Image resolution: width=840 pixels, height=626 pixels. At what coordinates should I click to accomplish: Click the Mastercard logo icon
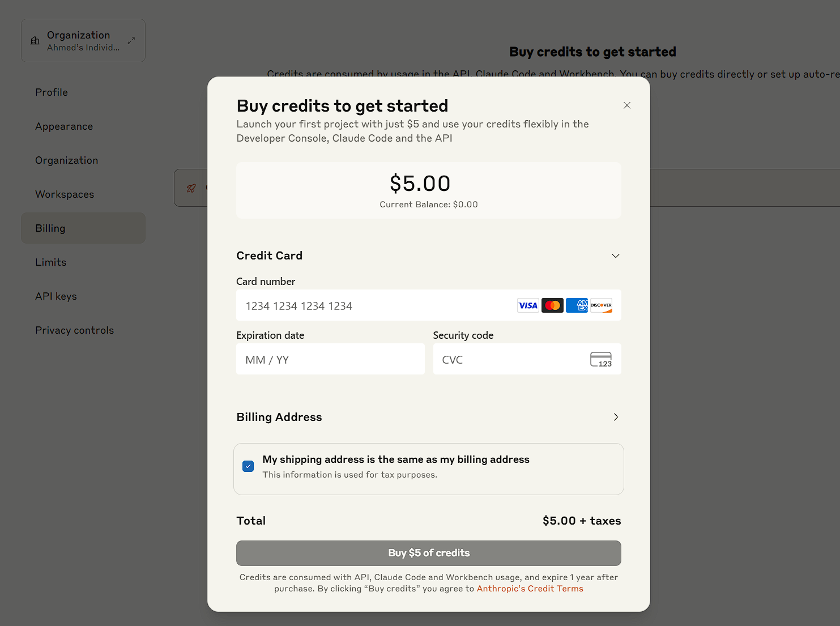click(x=552, y=306)
